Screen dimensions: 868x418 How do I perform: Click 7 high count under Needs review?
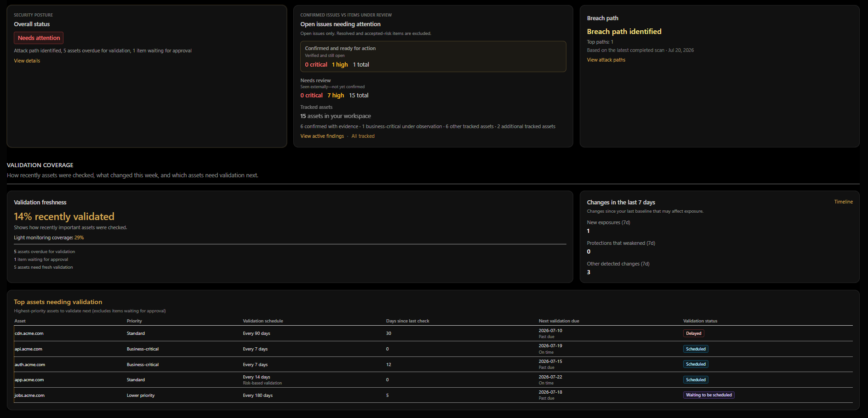336,96
